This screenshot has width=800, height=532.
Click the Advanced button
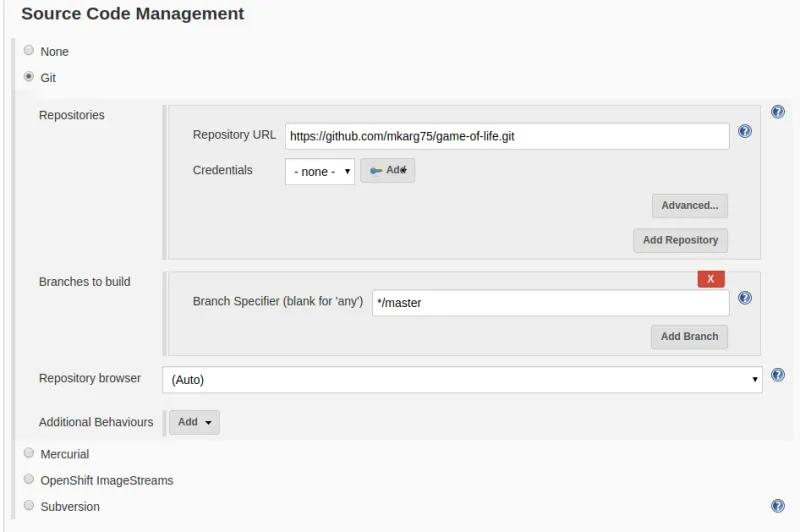pyautogui.click(x=690, y=206)
